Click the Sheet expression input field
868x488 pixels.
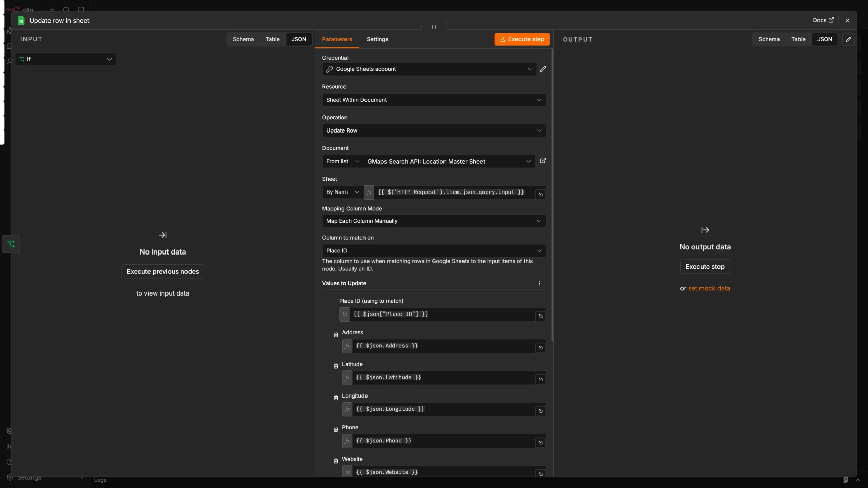(455, 192)
